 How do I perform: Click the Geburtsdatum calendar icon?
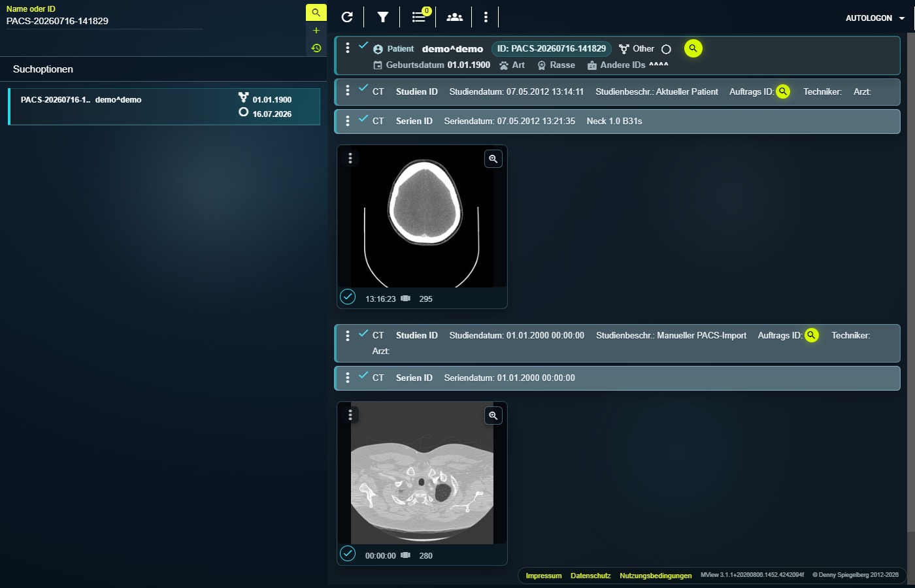tap(378, 65)
